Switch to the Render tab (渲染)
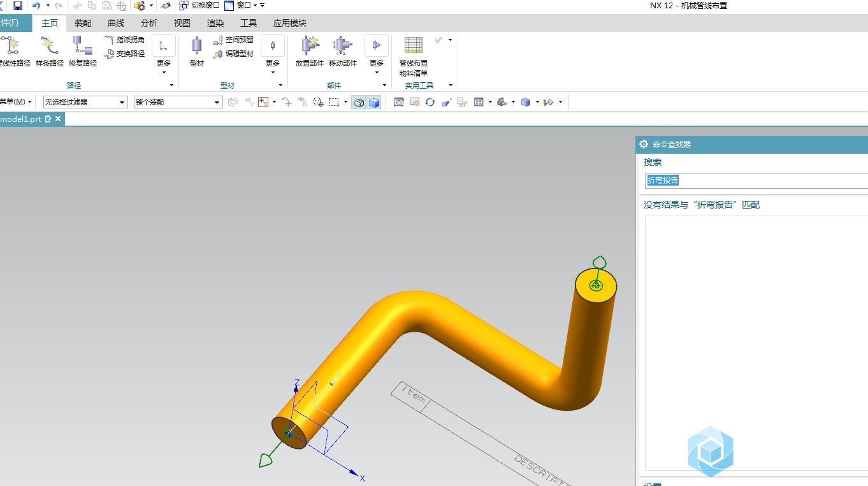 [215, 23]
